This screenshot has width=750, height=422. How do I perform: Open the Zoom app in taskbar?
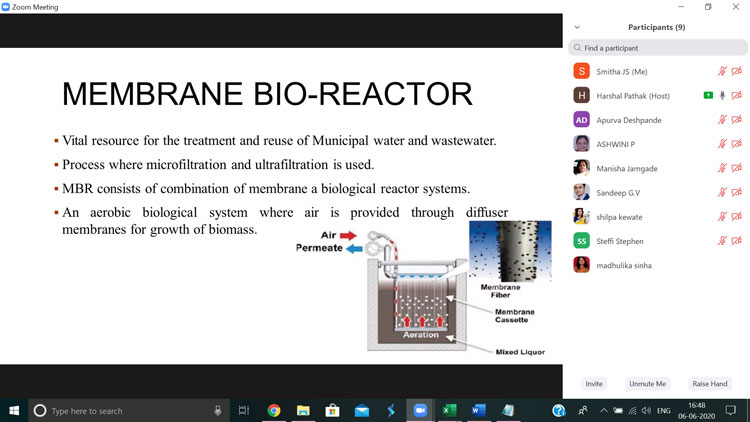(420, 410)
